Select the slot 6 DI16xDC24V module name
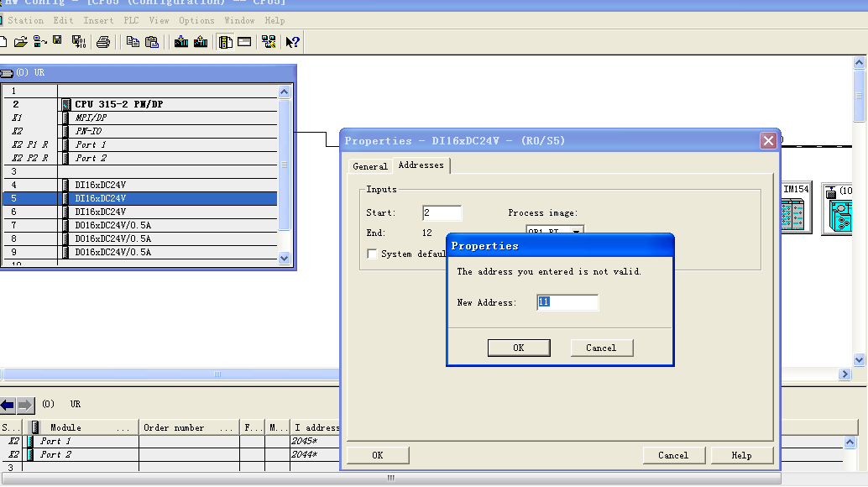This screenshot has height=487, width=868. pyautogui.click(x=101, y=212)
